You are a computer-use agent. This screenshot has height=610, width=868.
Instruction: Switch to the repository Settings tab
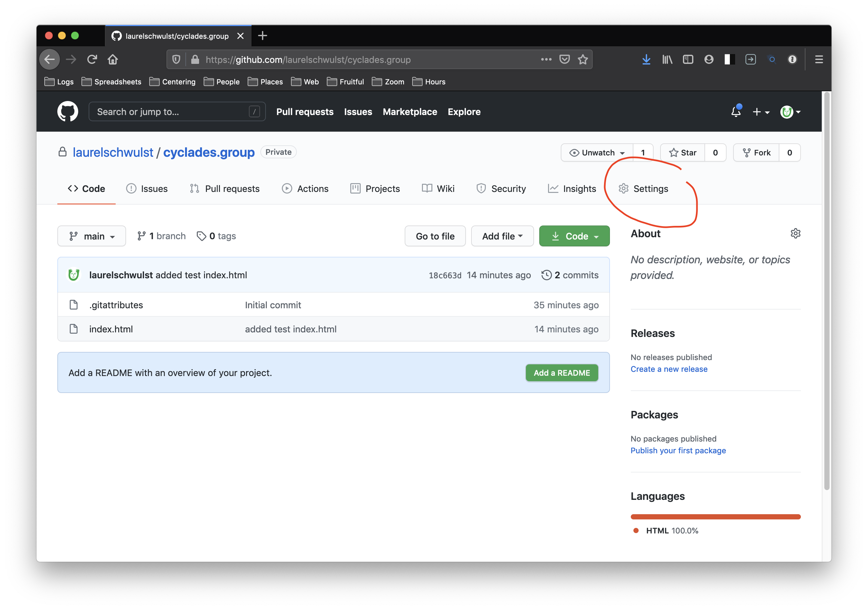click(644, 188)
